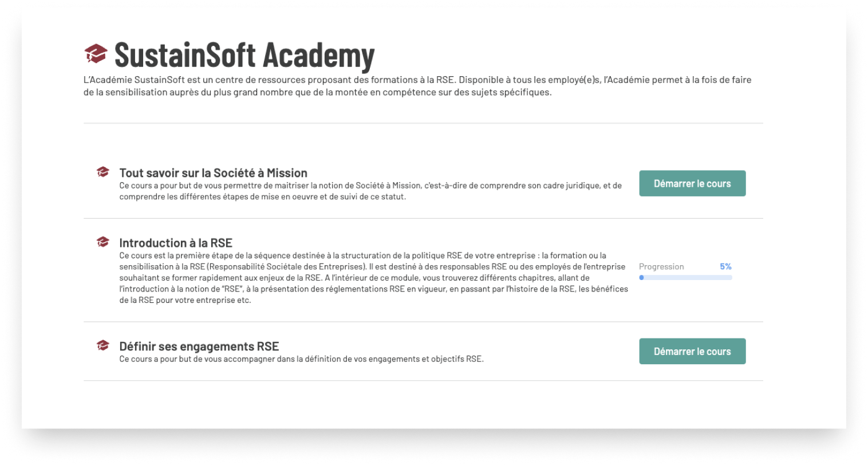This screenshot has width=868, height=465.
Task: Click the Société à Mission course description
Action: (x=370, y=191)
